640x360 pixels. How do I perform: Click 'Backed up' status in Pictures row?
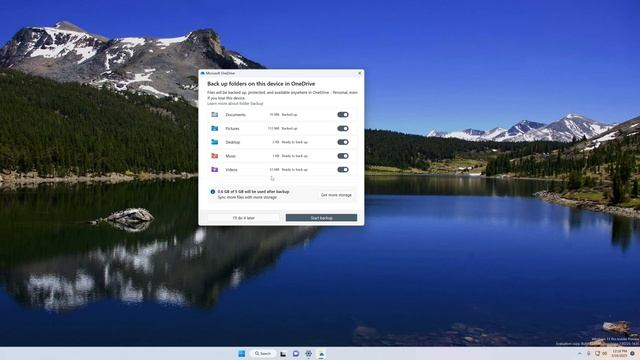(x=289, y=129)
